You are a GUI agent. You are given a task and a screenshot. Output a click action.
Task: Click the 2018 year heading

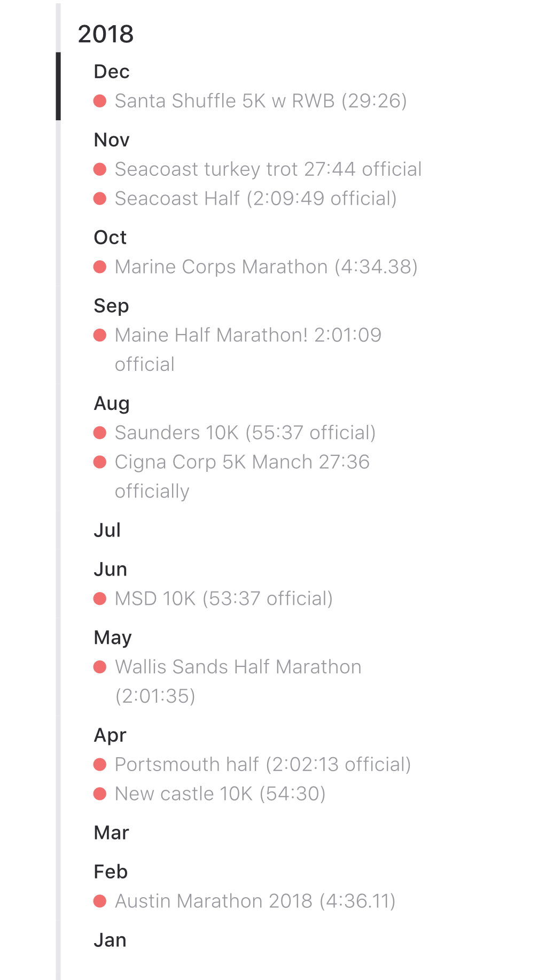coord(106,34)
